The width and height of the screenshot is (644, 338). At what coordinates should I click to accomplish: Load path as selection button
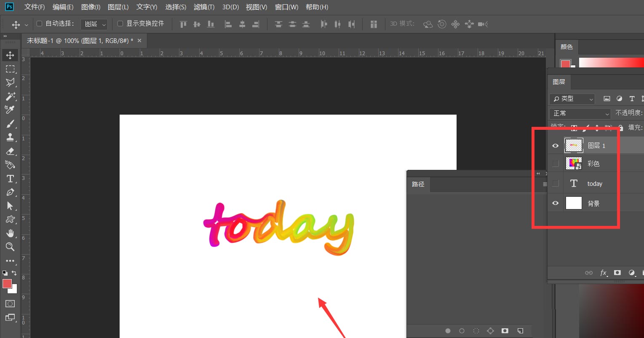point(476,331)
